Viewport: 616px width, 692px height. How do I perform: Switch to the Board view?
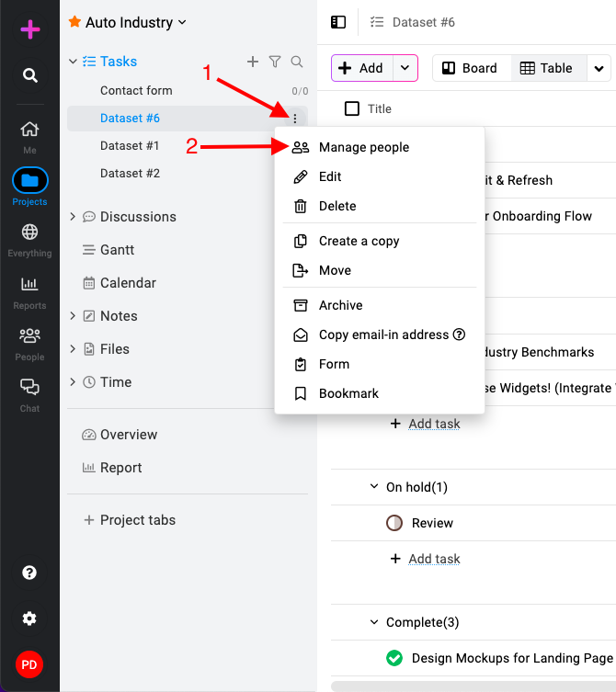pos(472,68)
